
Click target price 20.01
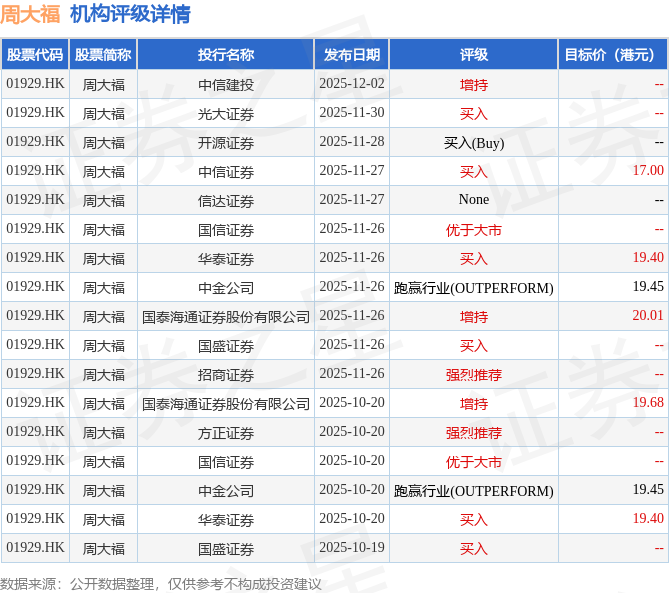click(x=648, y=315)
